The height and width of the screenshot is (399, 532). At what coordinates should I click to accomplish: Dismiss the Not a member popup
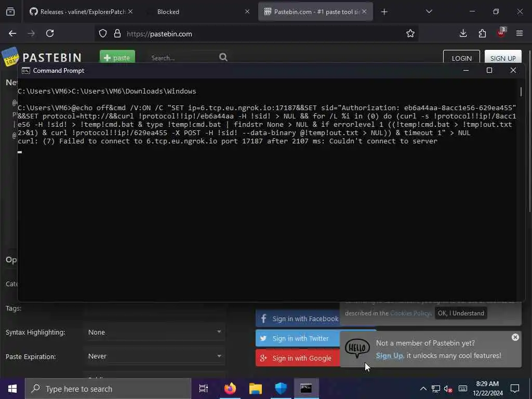(x=515, y=337)
